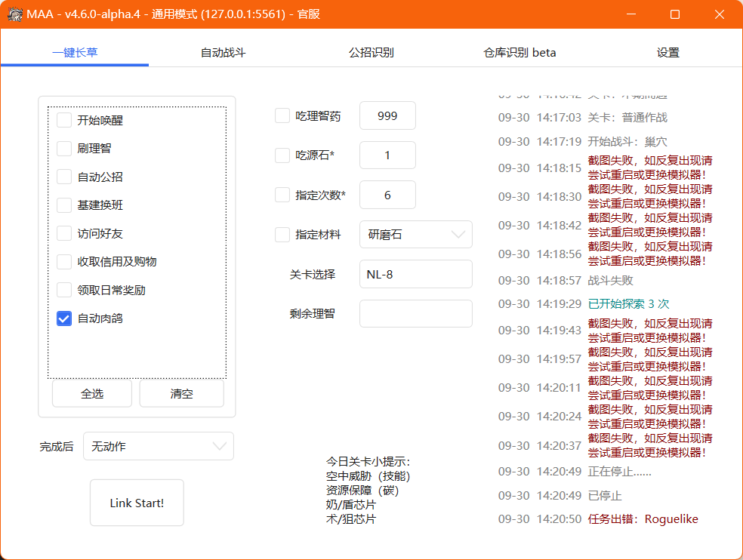The width and height of the screenshot is (743, 560).
Task: Click the Link Start! button
Action: click(136, 503)
